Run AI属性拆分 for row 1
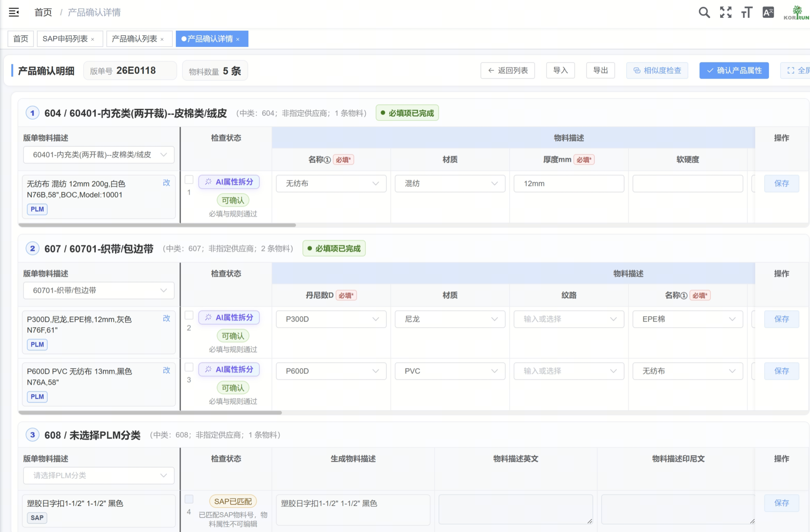The width and height of the screenshot is (810, 532). coord(229,182)
